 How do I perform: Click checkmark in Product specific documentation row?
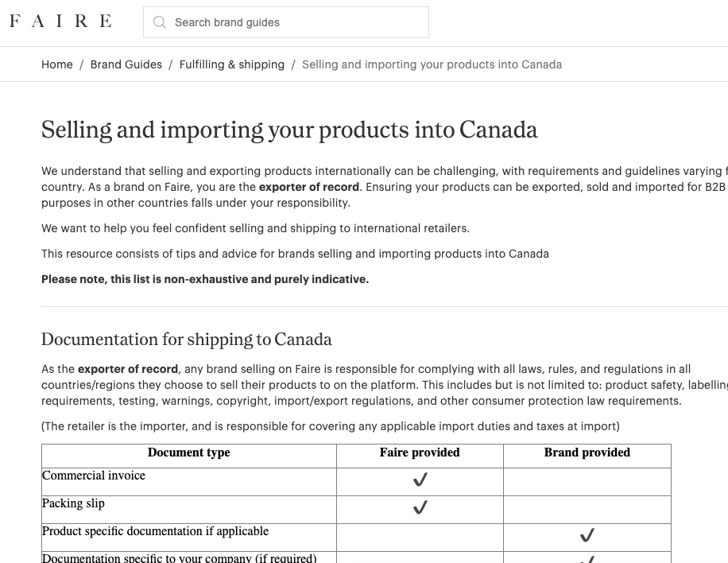click(x=587, y=535)
